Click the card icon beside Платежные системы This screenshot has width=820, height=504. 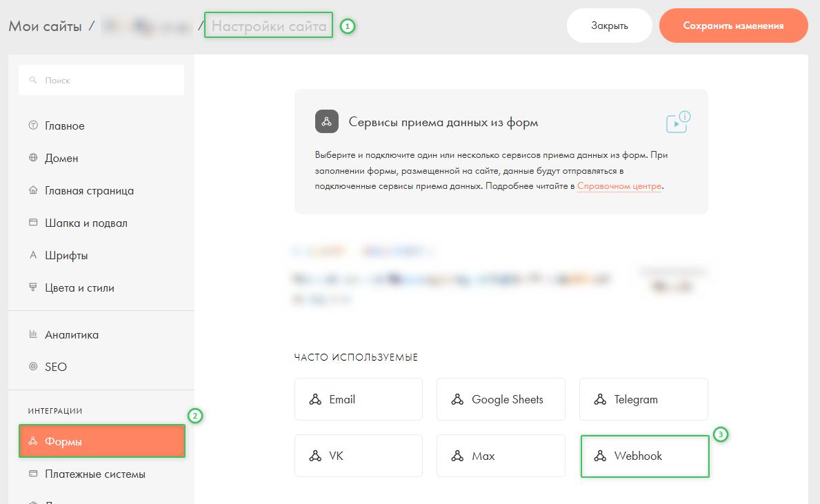coord(33,474)
